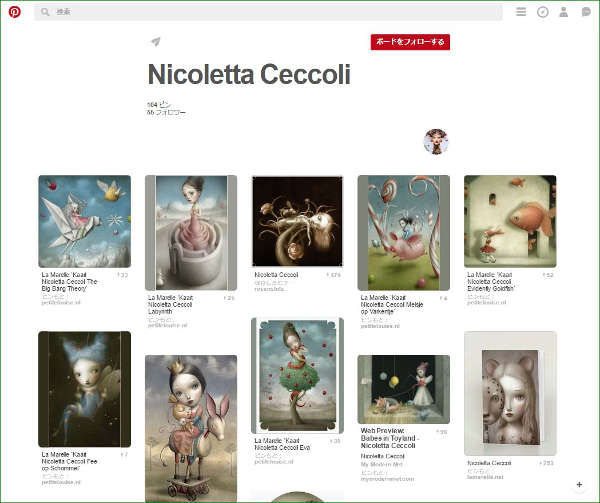Image resolution: width=600 pixels, height=503 pixels.
Task: Click the follower count text
Action: coord(166,112)
